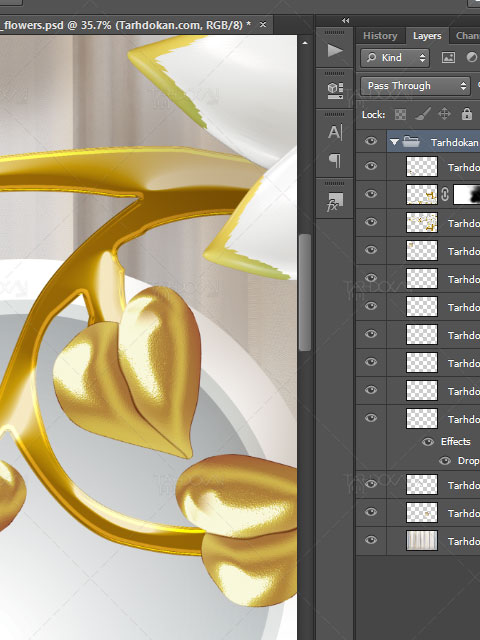Image resolution: width=480 pixels, height=640 pixels.
Task: Click the Tarhdokan group folder icon
Action: [x=411, y=142]
